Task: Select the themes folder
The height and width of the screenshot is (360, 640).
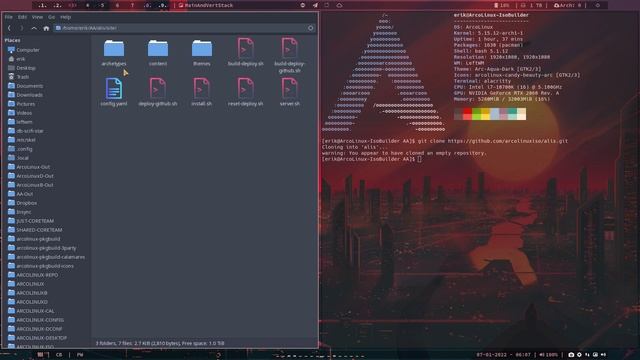Action: click(202, 53)
